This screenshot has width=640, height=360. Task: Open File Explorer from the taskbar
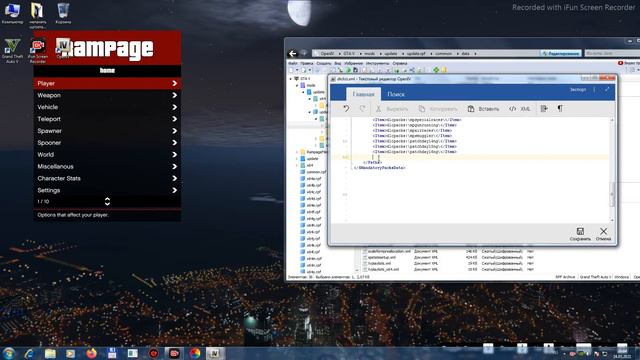[x=50, y=353]
